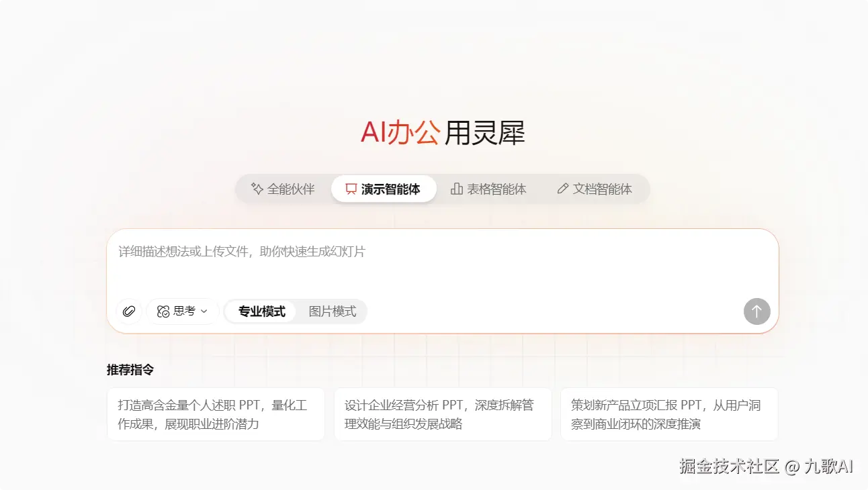Screen dimensions: 868x490
Task: Select the sparkle icon beside 全能伙伴
Action: click(x=256, y=189)
